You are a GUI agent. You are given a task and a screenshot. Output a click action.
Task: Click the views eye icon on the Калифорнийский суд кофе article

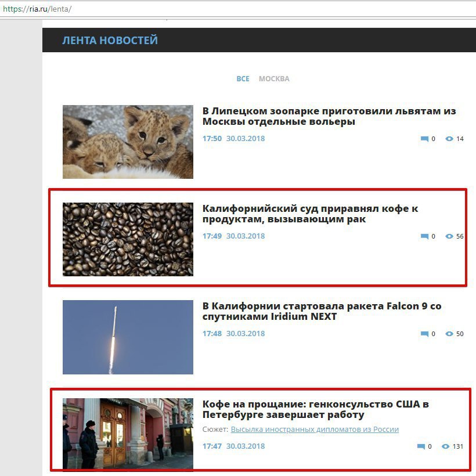(x=449, y=236)
